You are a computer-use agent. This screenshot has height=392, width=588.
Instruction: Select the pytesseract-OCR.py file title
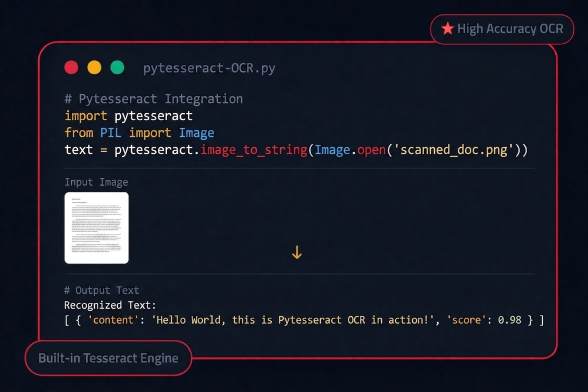(x=209, y=68)
